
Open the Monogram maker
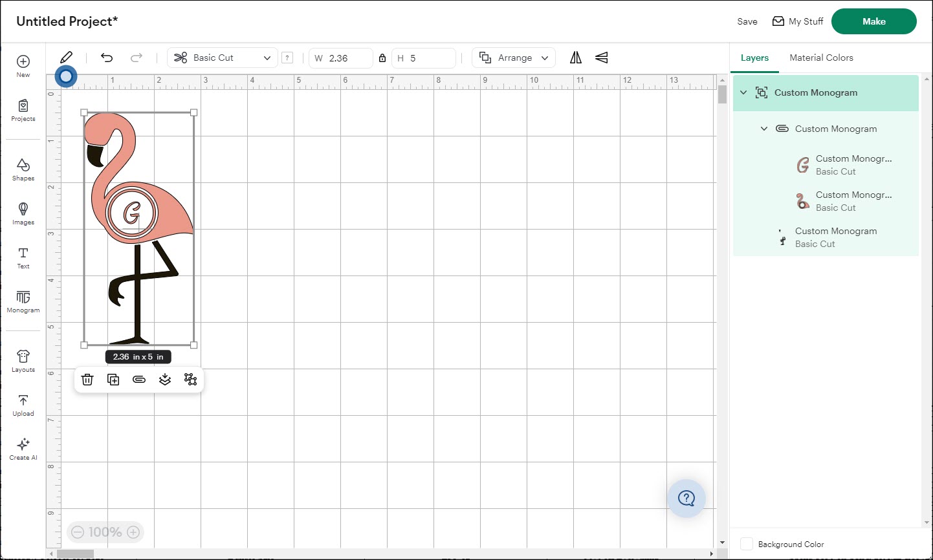(23, 301)
